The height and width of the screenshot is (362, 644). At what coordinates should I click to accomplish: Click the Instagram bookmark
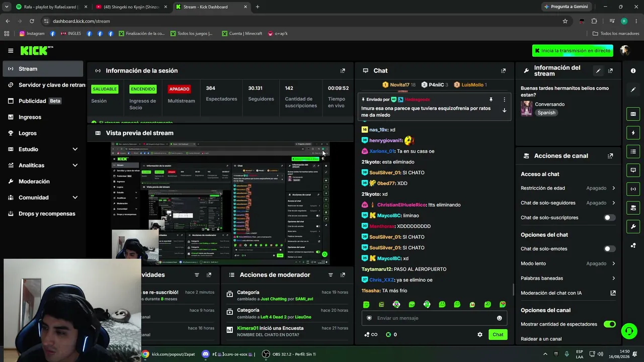[x=32, y=34]
